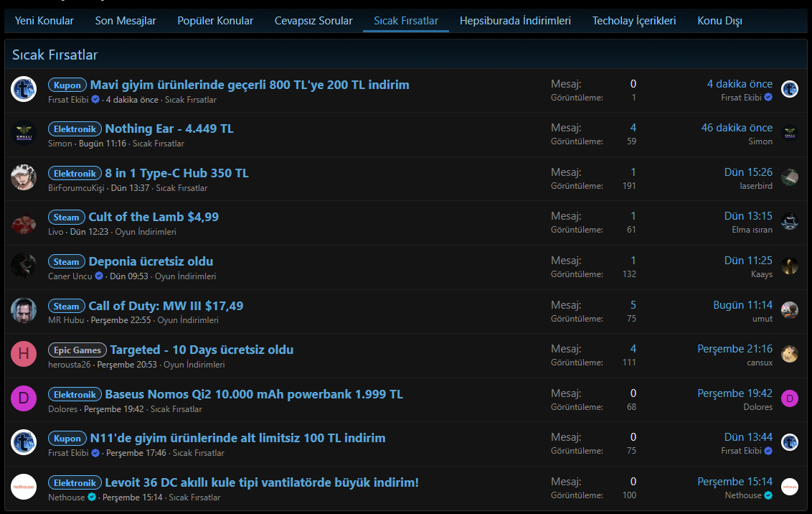This screenshot has width=812, height=514.
Task: Click Steam tag on Deponia thread
Action: pos(66,261)
